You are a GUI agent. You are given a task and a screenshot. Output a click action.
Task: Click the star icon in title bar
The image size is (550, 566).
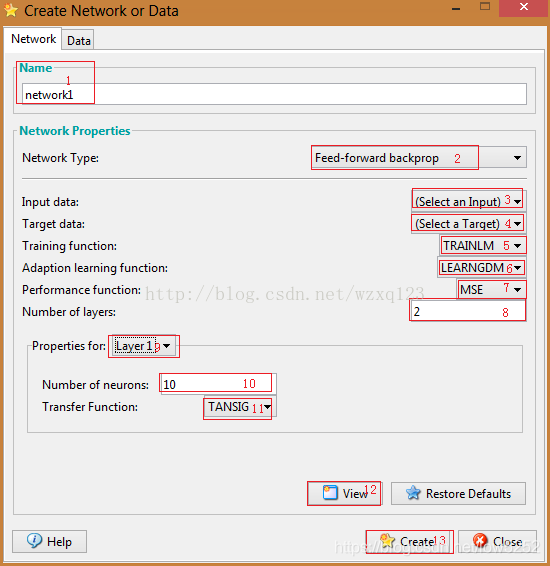click(11, 10)
